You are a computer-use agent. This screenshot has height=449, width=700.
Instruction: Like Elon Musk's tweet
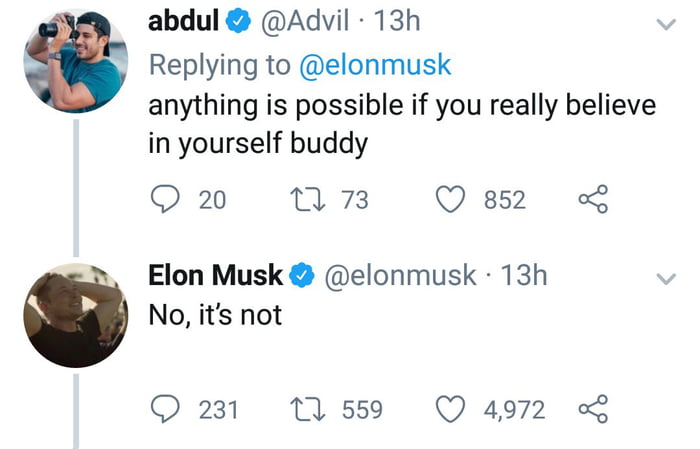click(450, 409)
